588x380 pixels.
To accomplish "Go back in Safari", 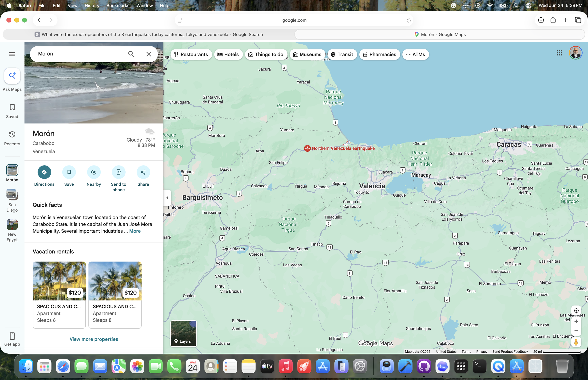I will click(39, 20).
